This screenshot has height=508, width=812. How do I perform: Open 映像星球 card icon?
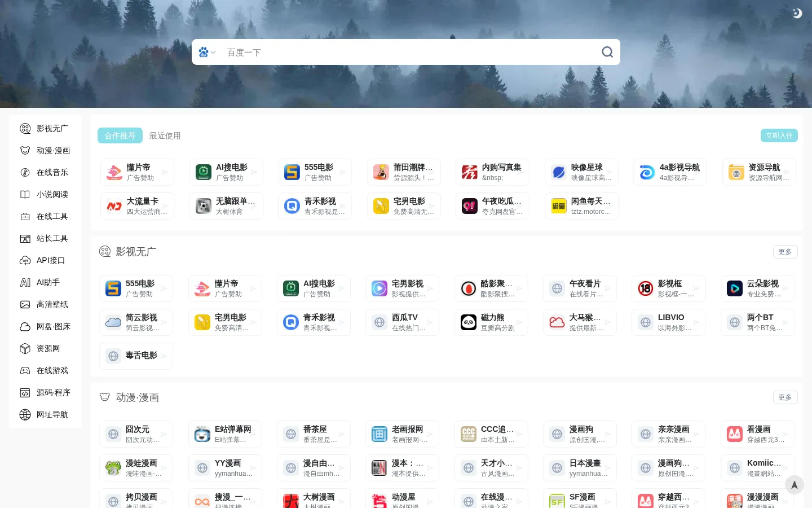[559, 172]
